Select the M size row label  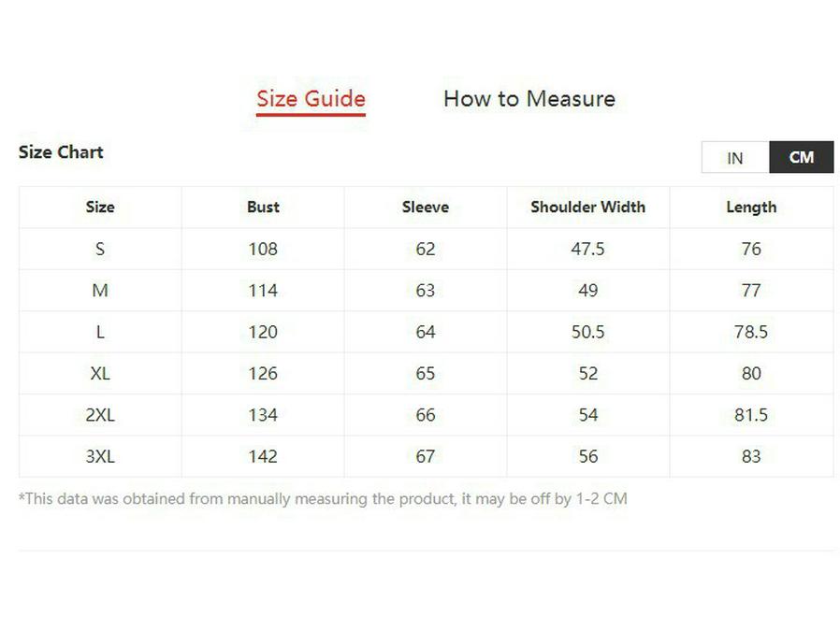100,291
